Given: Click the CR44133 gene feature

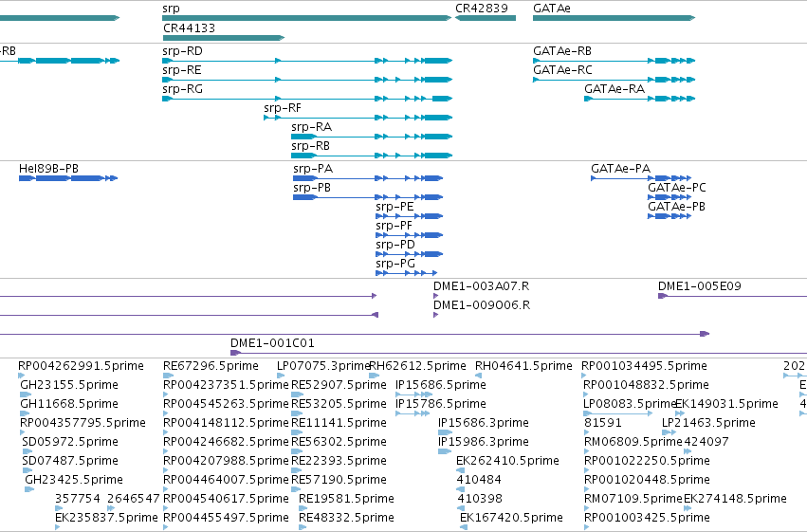Looking at the screenshot, I should coord(224,38).
